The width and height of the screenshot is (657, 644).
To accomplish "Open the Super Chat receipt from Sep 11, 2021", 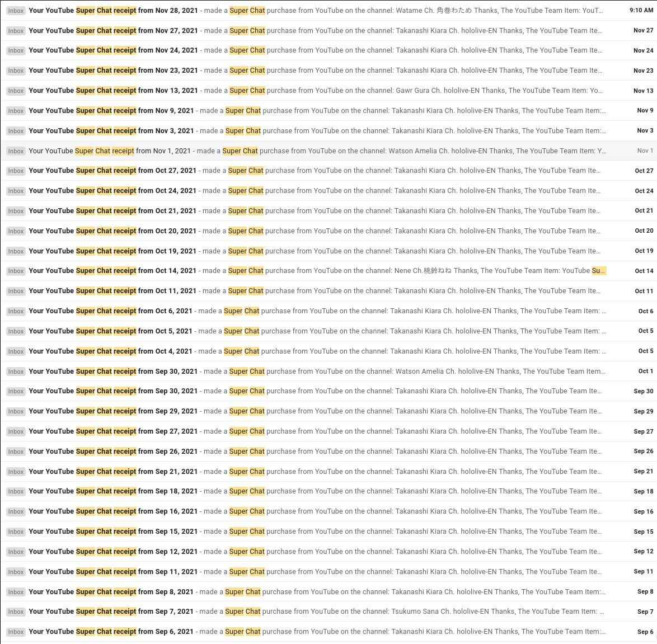I will coord(328,571).
